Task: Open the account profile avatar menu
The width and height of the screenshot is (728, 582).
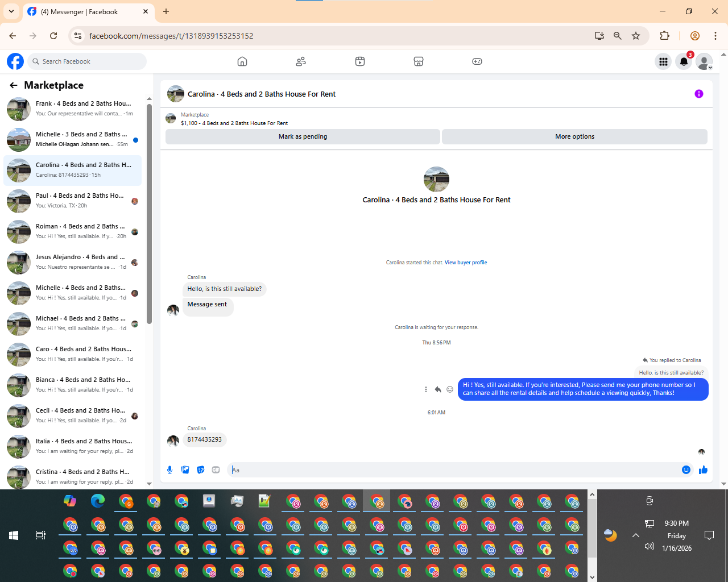Action: pos(705,61)
